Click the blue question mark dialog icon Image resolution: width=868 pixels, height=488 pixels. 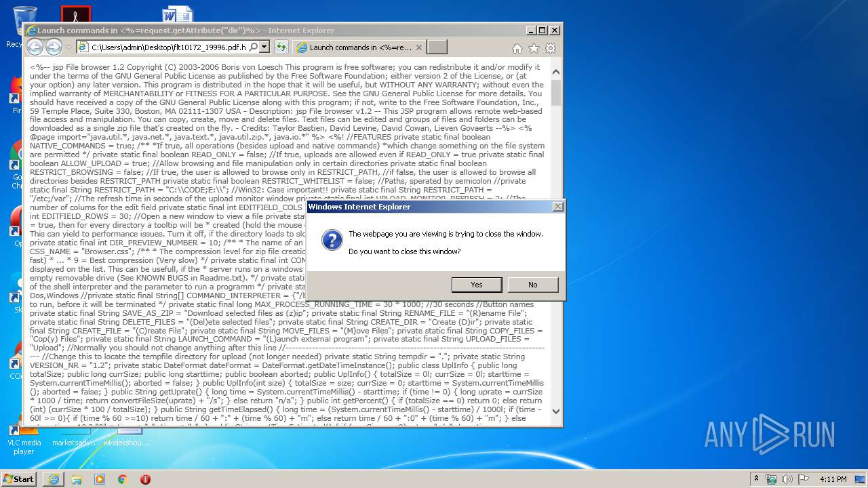332,240
